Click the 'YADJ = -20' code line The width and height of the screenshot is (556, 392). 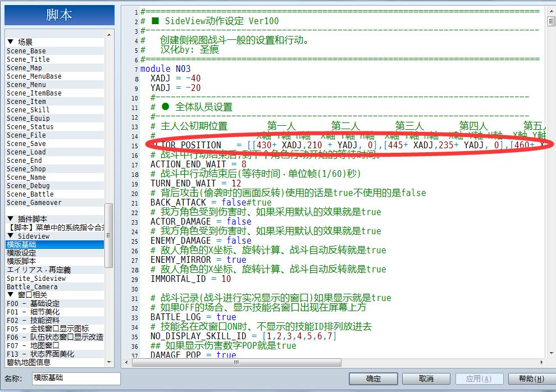click(x=176, y=88)
